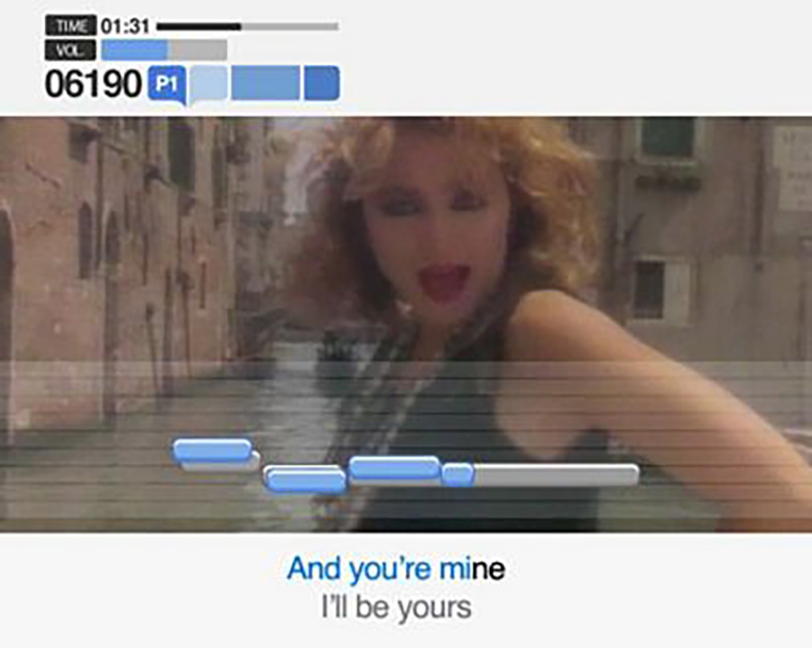Click the long grey unsung note bar
This screenshot has height=648, width=812.
pyautogui.click(x=556, y=475)
